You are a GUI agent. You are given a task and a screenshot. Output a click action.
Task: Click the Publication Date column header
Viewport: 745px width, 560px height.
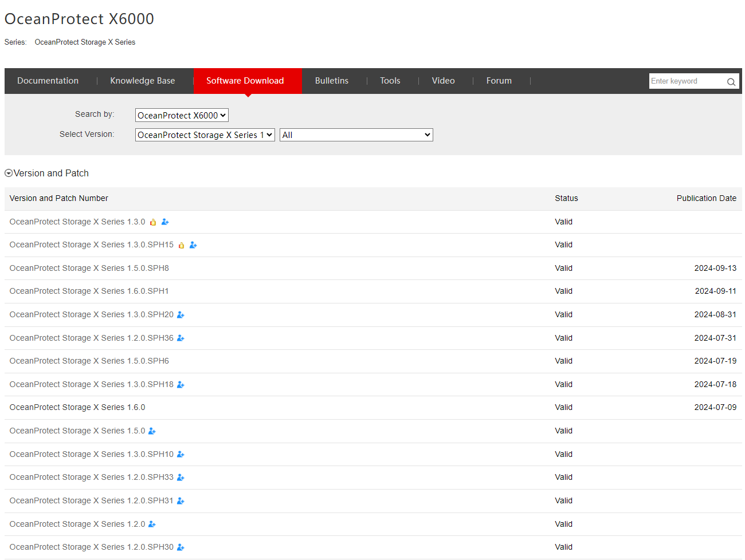point(707,199)
